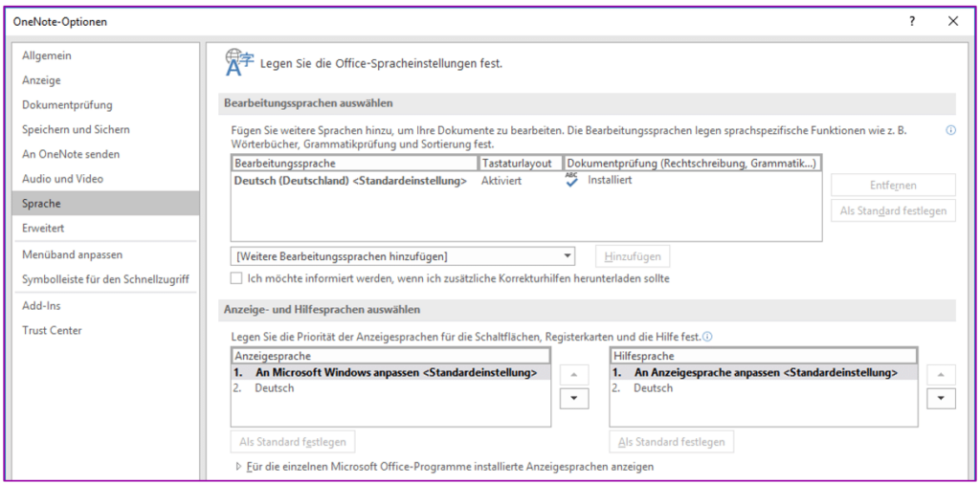
Task: Select An Anzeigesprache anpassen help language
Action: point(763,373)
